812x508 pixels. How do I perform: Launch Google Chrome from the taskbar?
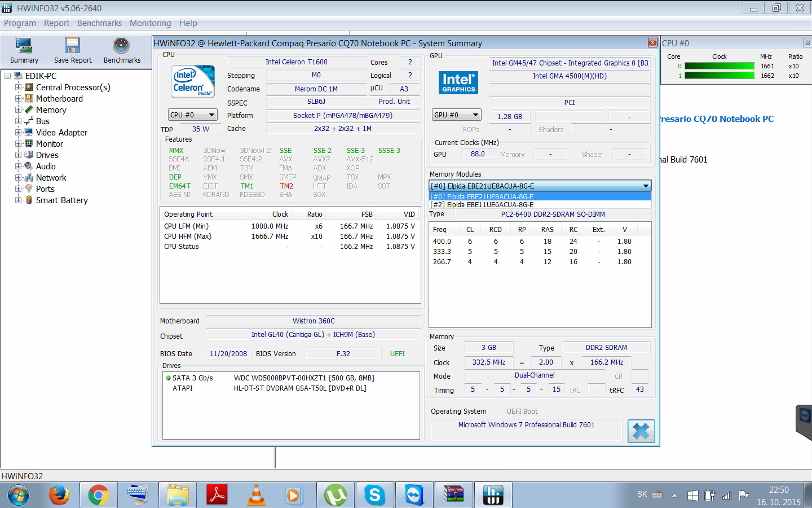[x=98, y=496]
